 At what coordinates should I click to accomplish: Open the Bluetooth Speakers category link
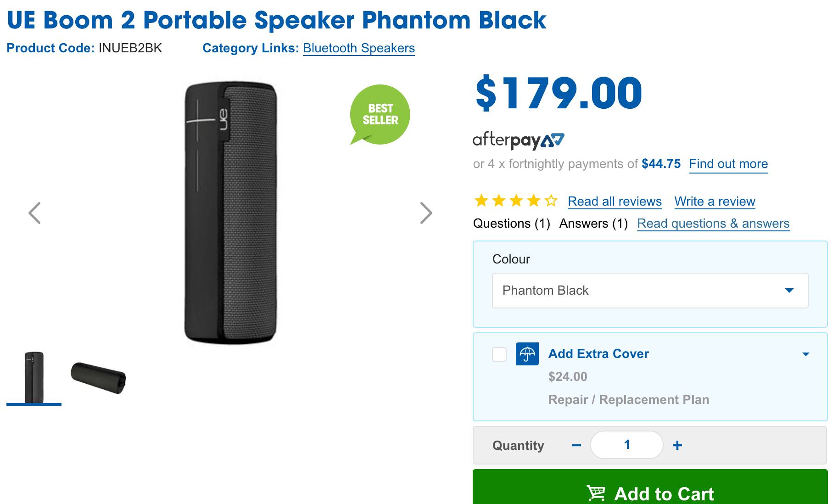(359, 48)
